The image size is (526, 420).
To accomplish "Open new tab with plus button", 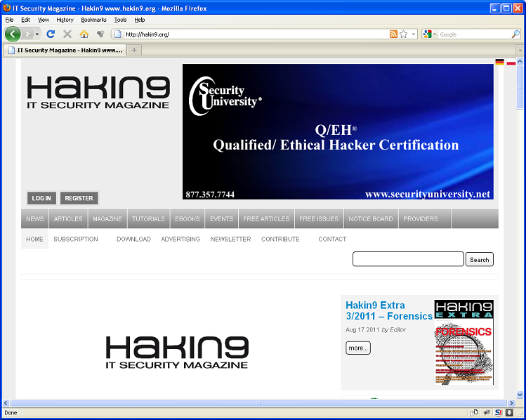I will (x=134, y=50).
